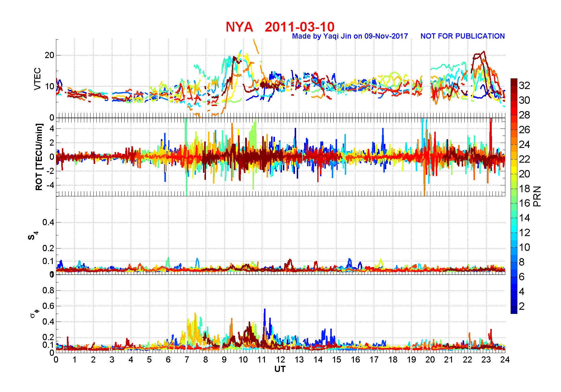
Task: Click the S4 y-axis tick label 0.4
Action: (x=48, y=222)
